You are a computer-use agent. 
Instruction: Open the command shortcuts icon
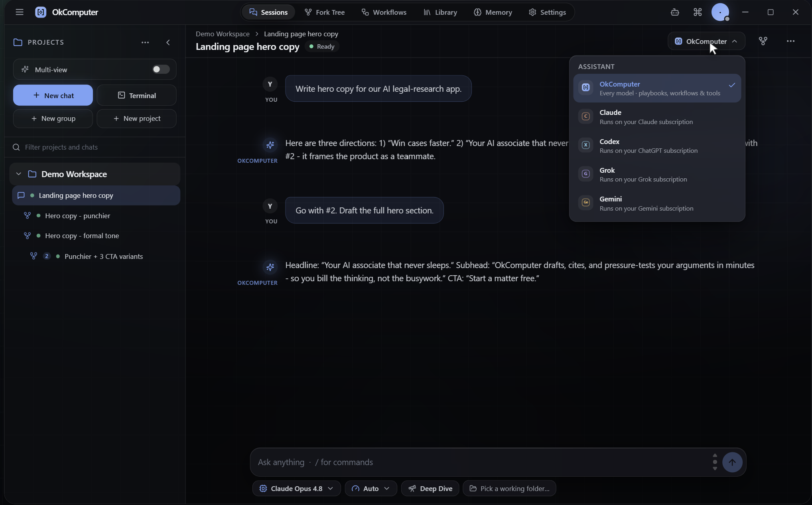click(698, 12)
